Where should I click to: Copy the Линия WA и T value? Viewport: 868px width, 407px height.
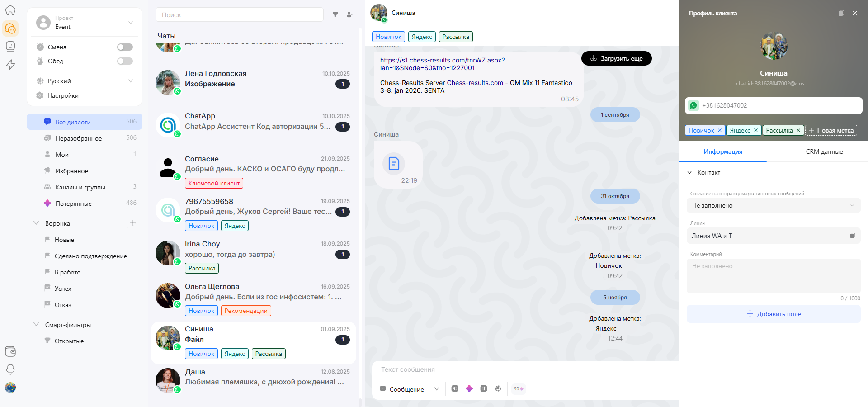tap(852, 236)
